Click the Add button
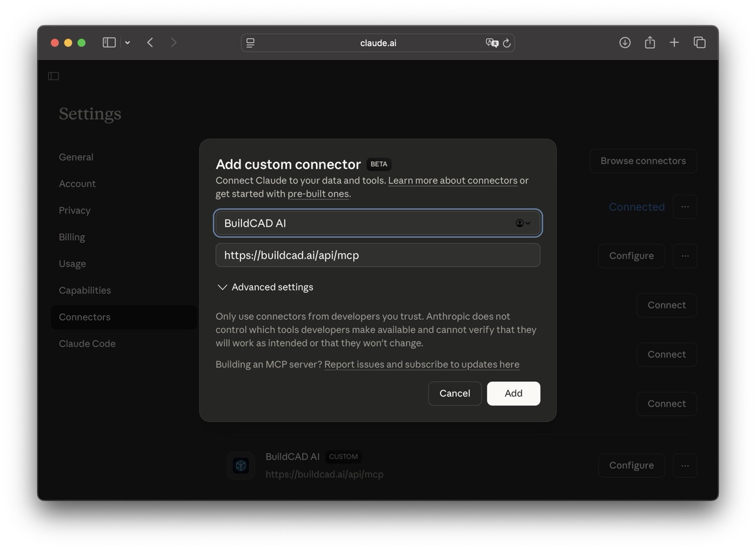Image resolution: width=756 pixels, height=550 pixels. pyautogui.click(x=513, y=394)
